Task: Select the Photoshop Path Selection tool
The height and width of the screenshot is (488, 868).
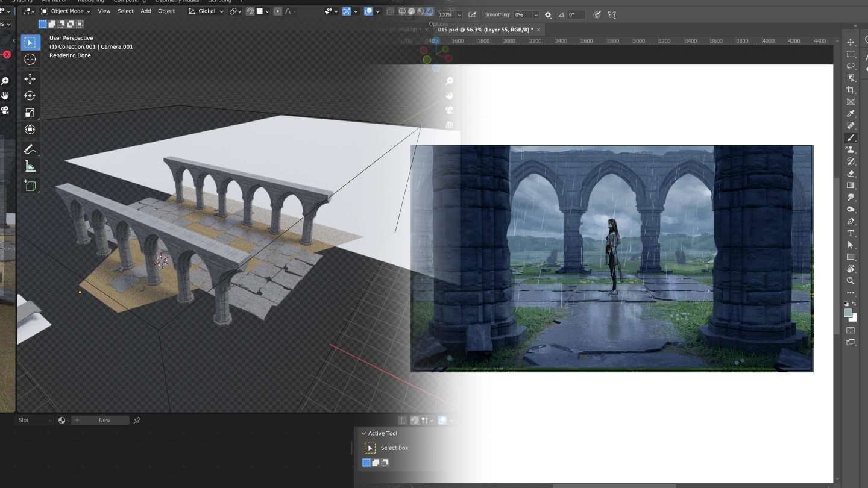Action: (851, 245)
